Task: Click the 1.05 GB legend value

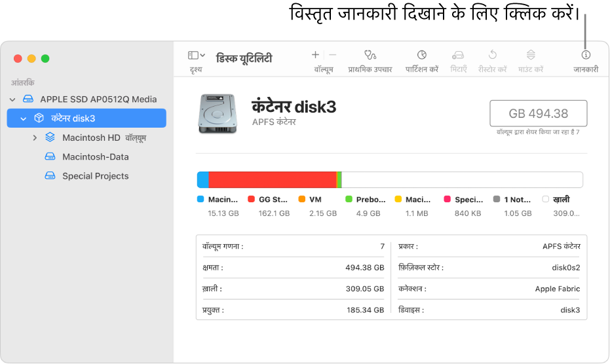Action: pos(518,213)
